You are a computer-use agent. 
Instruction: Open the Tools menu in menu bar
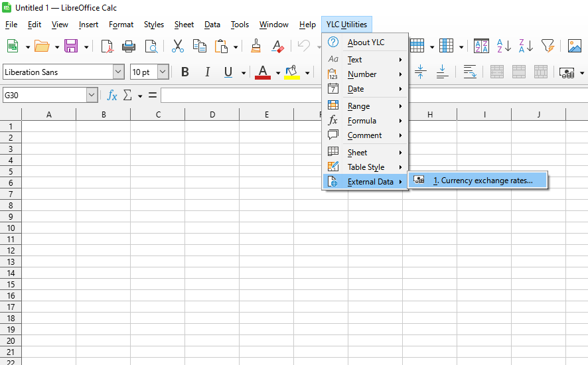click(x=240, y=25)
